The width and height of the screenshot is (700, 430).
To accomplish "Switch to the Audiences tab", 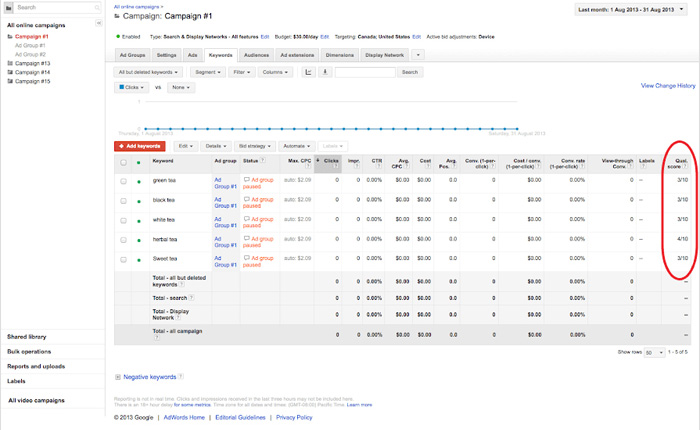I will pyautogui.click(x=256, y=55).
